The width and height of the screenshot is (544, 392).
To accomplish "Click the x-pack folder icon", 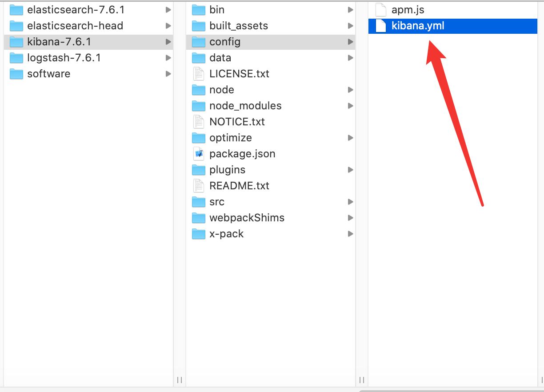I will (x=198, y=234).
